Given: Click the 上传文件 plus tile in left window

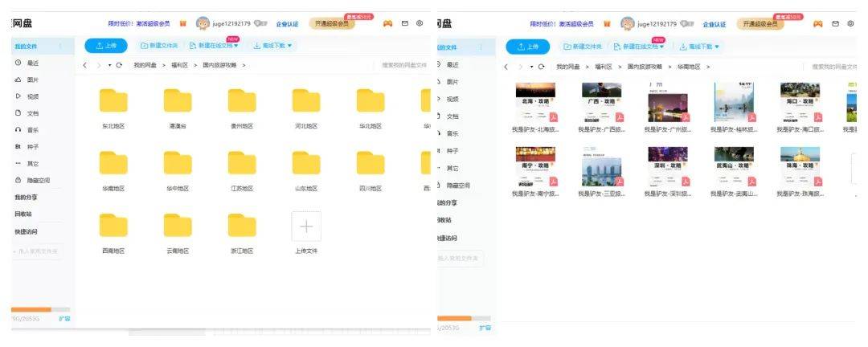Looking at the screenshot, I should pyautogui.click(x=306, y=227).
